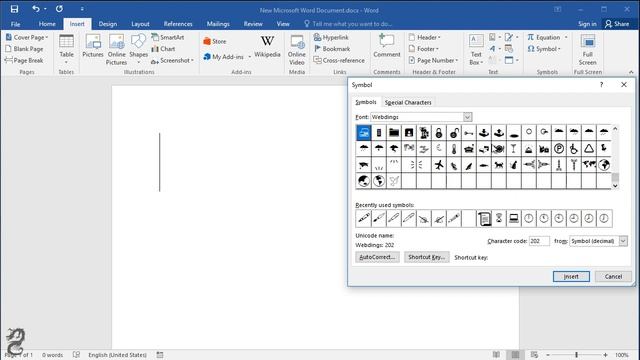Open the Font dropdown in Symbol dialog

tap(467, 117)
